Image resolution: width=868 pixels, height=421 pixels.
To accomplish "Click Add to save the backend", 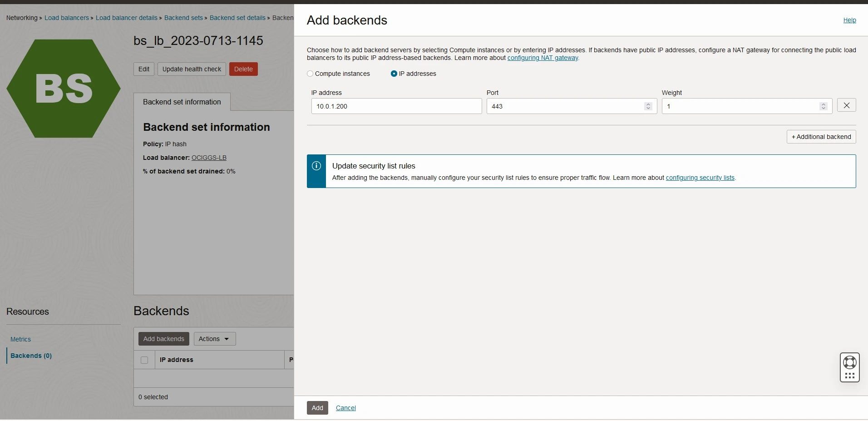I will (x=317, y=407).
